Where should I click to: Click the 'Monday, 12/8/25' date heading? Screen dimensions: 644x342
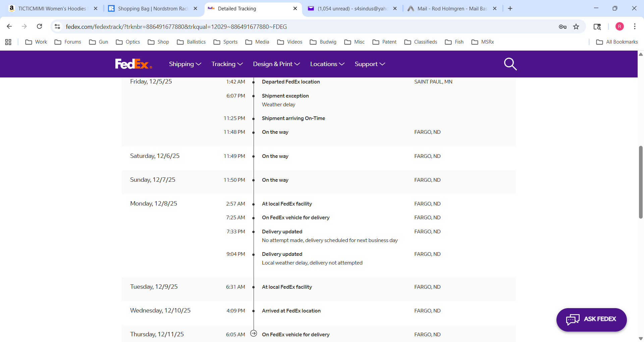pyautogui.click(x=154, y=204)
